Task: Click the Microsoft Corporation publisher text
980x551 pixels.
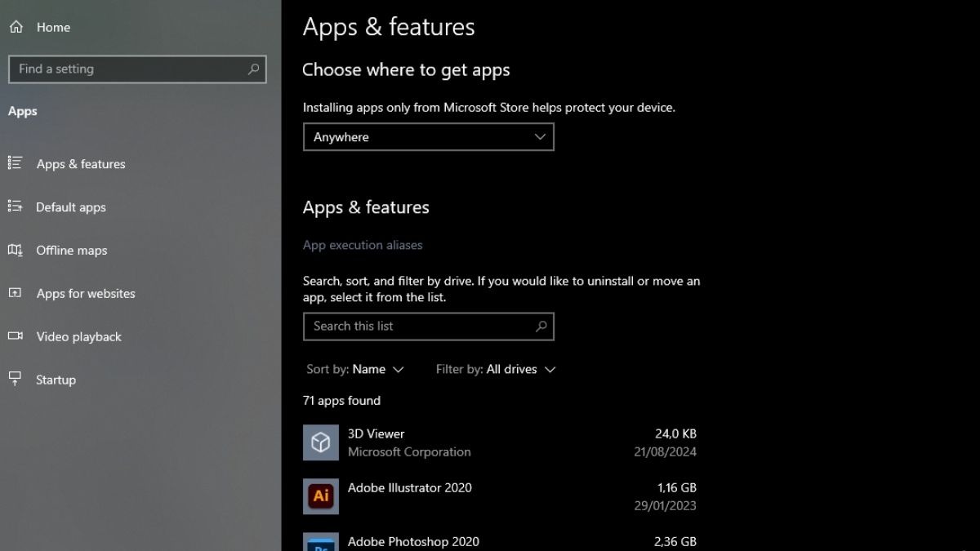Action: (x=409, y=451)
